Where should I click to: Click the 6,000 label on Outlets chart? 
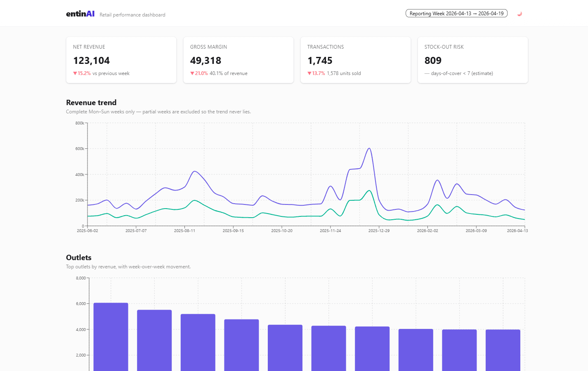coord(81,304)
